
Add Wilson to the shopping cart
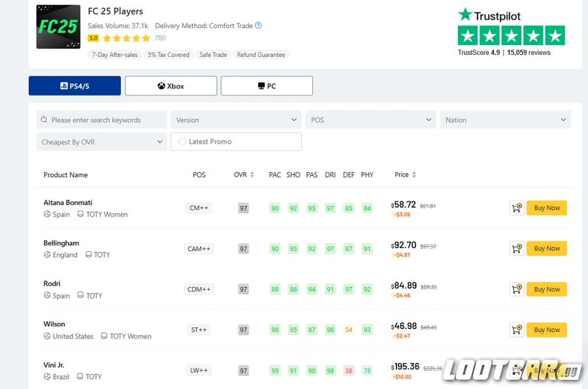point(517,330)
